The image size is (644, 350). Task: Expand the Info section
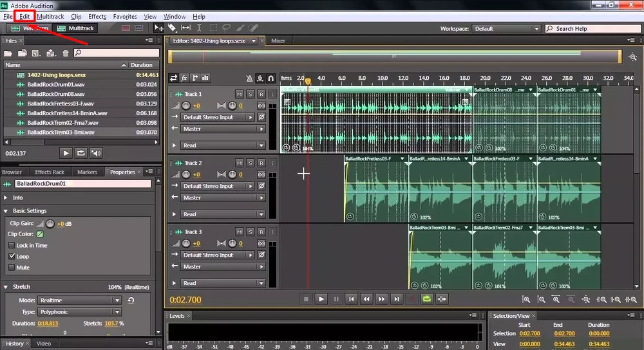pyautogui.click(x=6, y=198)
